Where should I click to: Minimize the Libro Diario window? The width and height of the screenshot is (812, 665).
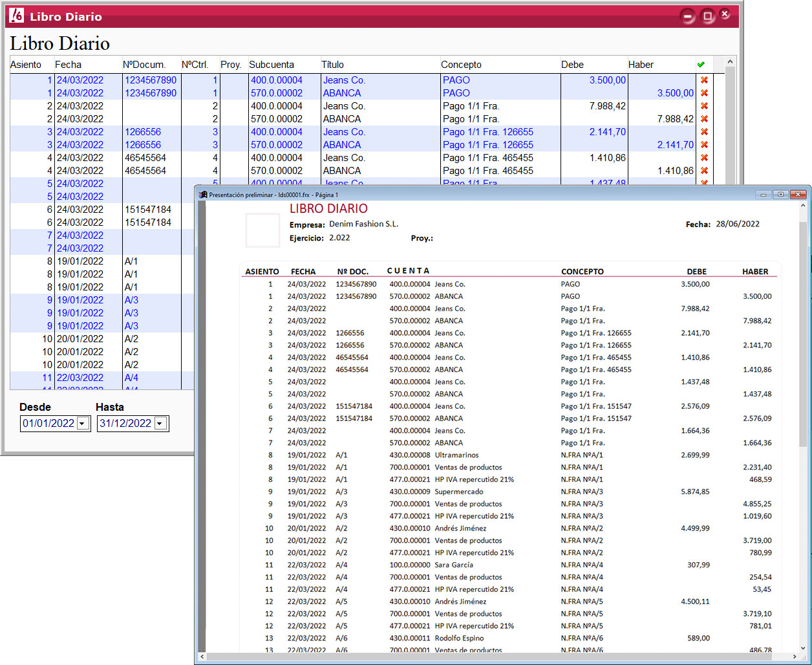[689, 16]
